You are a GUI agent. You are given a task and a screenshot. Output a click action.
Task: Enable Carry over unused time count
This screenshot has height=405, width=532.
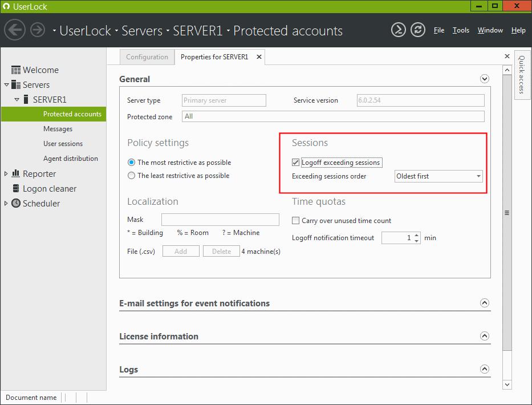[295, 221]
